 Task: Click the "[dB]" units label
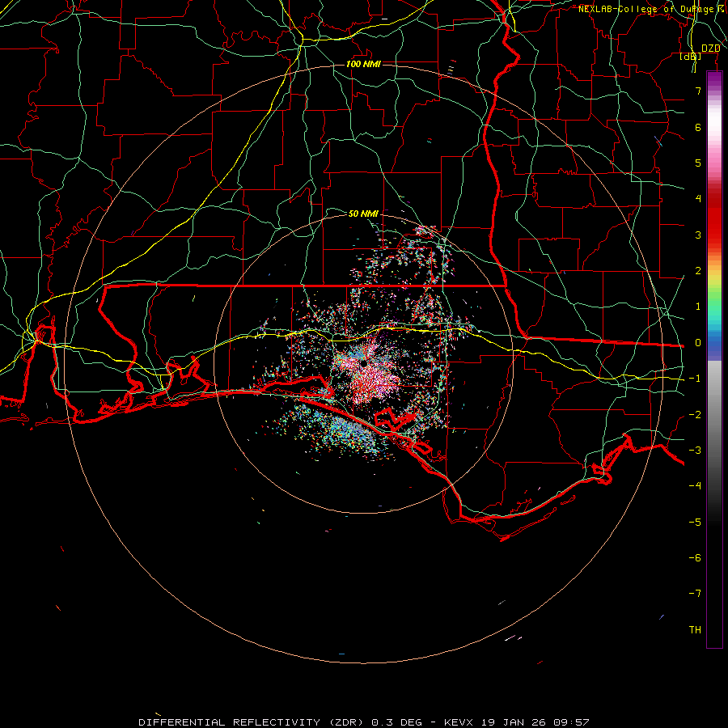(x=691, y=56)
